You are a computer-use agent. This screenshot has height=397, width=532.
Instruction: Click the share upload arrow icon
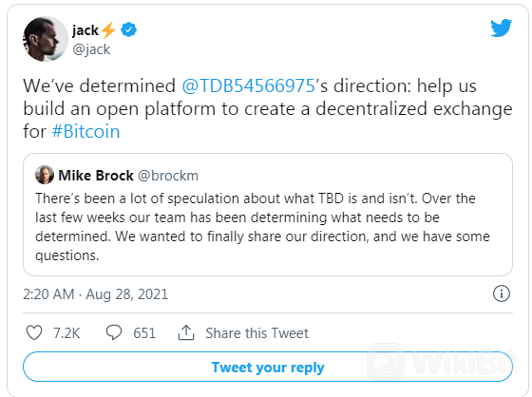[186, 332]
